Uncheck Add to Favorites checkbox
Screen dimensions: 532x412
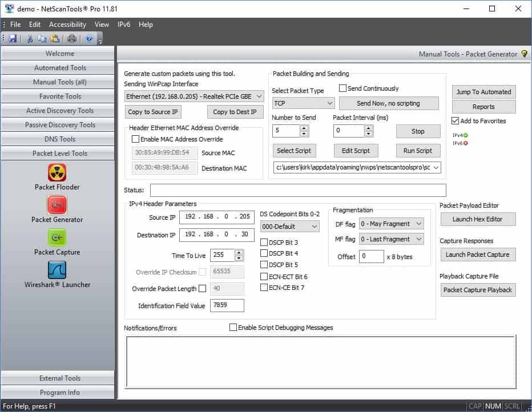pos(456,121)
